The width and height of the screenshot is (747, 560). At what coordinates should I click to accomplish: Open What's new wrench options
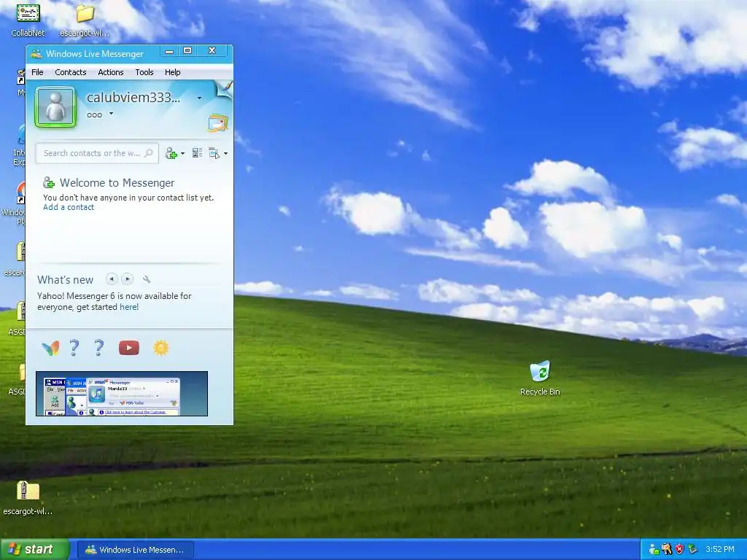pyautogui.click(x=147, y=279)
